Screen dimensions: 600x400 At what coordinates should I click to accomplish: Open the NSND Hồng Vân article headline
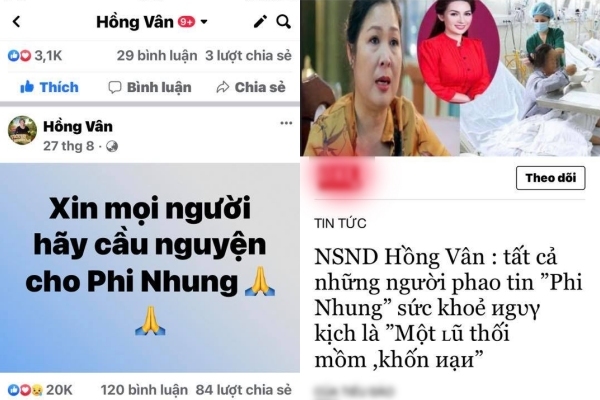coord(448,308)
